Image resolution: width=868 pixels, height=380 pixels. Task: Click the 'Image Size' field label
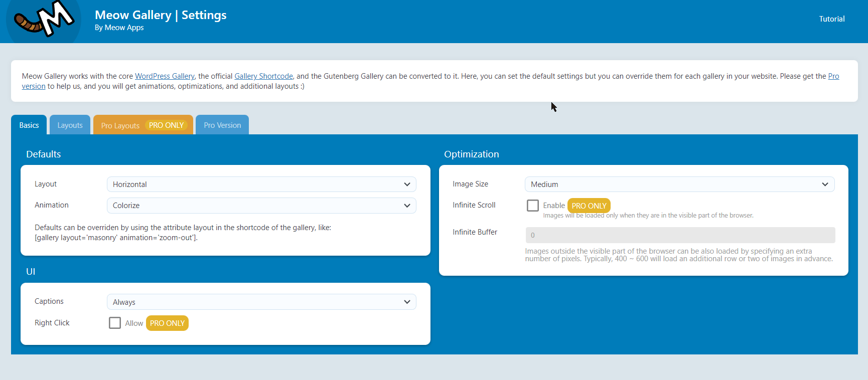point(471,184)
